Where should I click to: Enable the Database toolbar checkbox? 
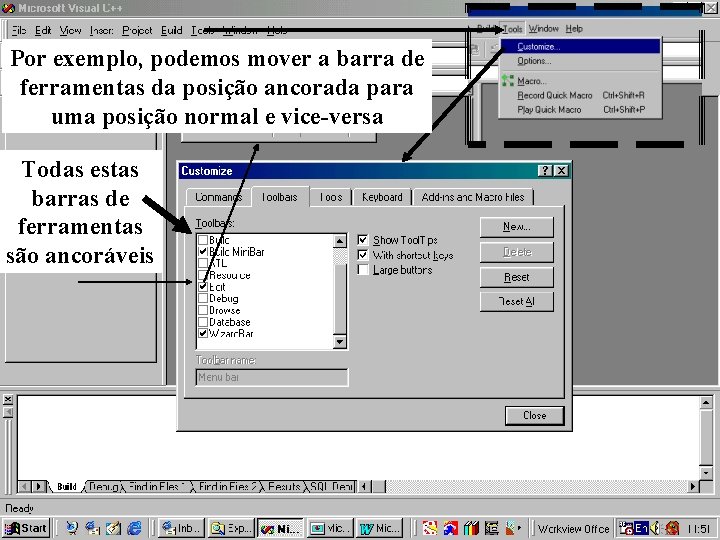[x=203, y=322]
